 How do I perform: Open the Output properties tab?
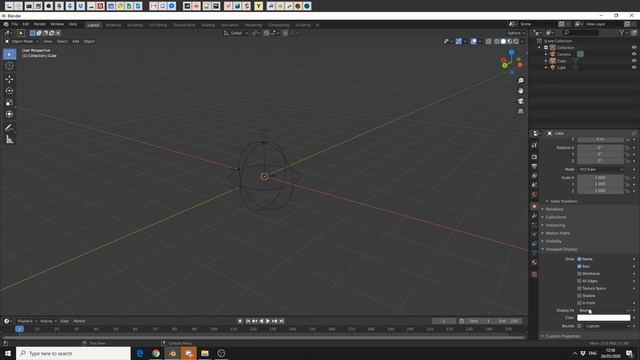click(534, 166)
